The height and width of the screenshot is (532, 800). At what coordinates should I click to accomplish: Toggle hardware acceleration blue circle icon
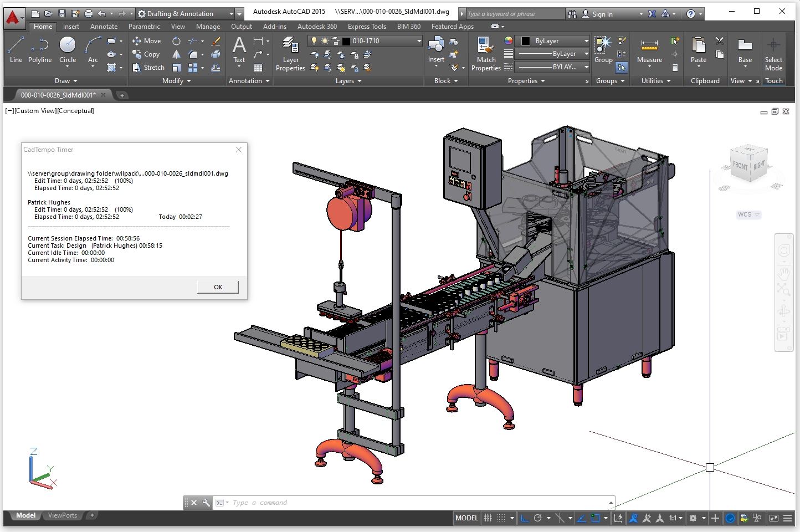click(x=730, y=518)
